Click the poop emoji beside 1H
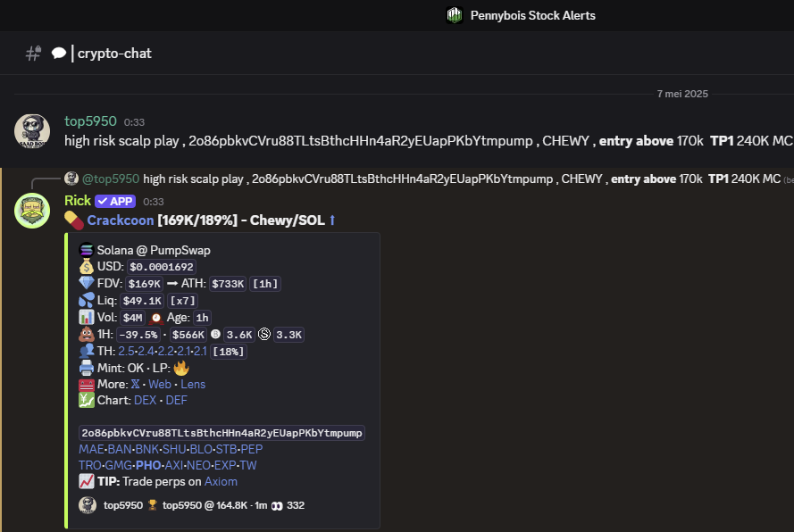Image resolution: width=794 pixels, height=532 pixels. (x=87, y=334)
